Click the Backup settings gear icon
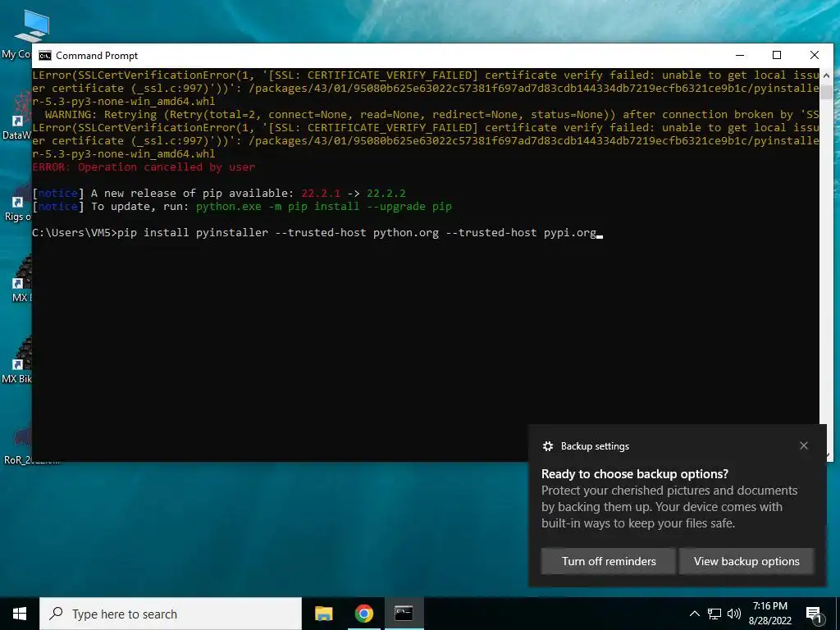Image resolution: width=840 pixels, height=630 pixels. [x=547, y=446]
